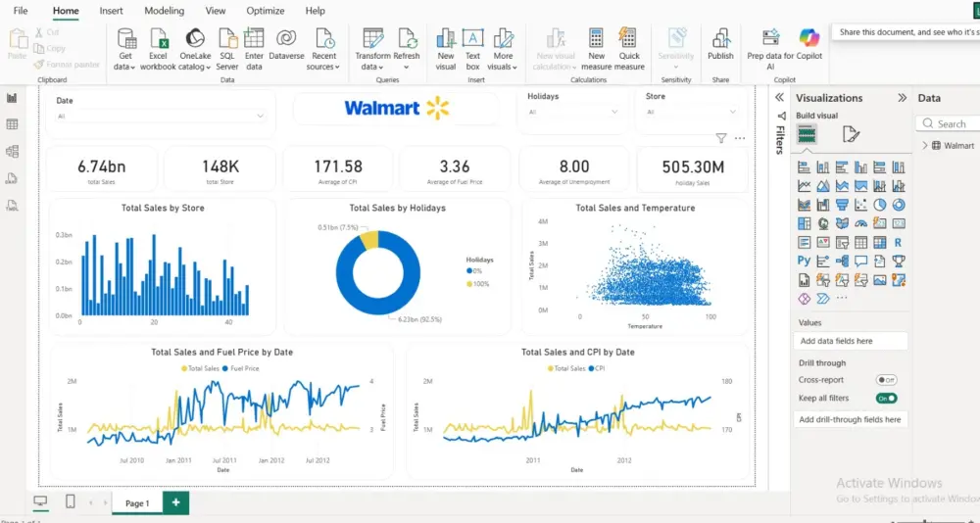Expand the Walmart table in Data pane
Image resolution: width=980 pixels, height=523 pixels.
(925, 146)
